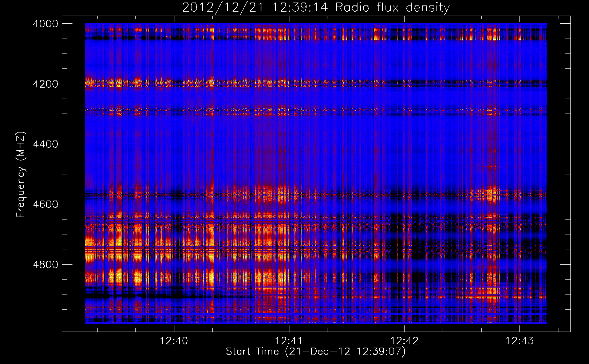This screenshot has width=589, height=364.
Task: Select the 4000 frequency tick label
Action: [46, 24]
